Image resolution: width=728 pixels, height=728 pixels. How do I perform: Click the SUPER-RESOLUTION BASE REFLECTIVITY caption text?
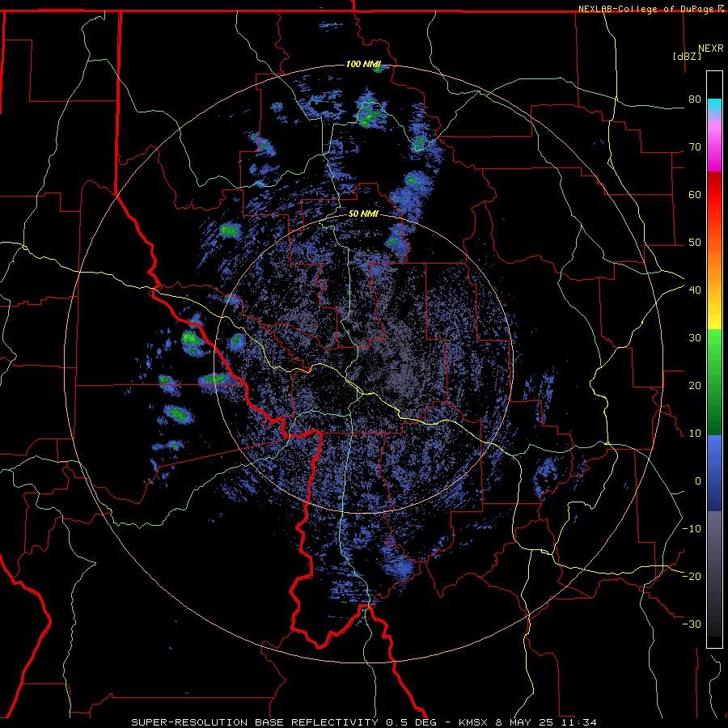coord(255,722)
